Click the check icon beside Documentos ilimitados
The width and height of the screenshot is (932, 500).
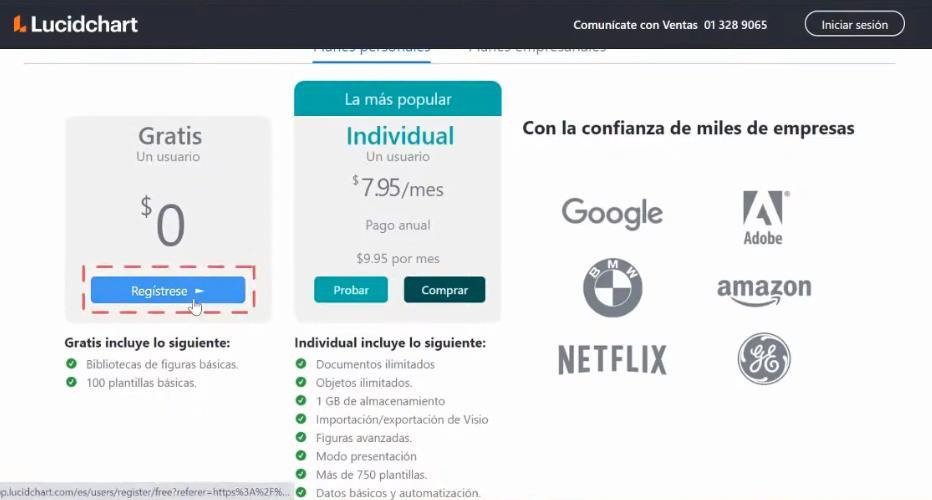point(301,363)
